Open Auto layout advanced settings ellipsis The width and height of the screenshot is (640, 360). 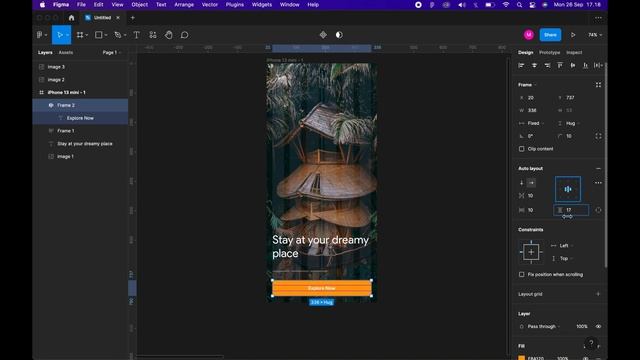tap(598, 183)
